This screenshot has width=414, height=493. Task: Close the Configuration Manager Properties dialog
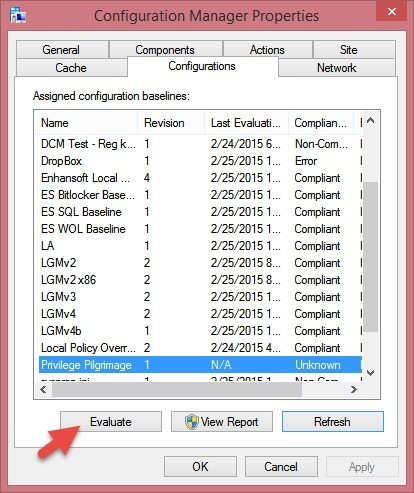[x=392, y=12]
